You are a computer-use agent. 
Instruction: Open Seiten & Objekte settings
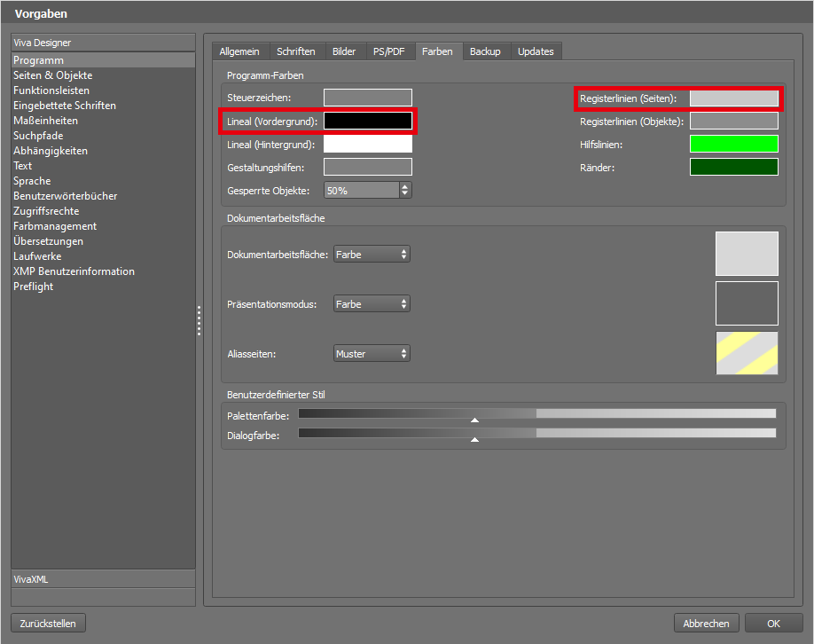[x=104, y=75]
